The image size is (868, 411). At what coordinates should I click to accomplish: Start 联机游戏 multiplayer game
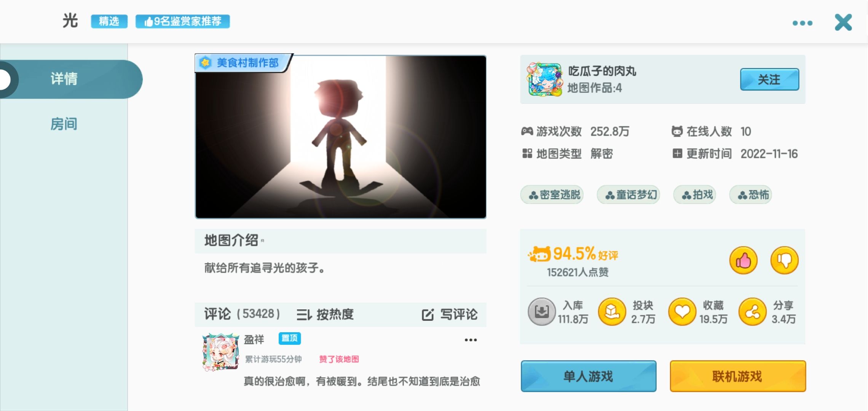738,376
